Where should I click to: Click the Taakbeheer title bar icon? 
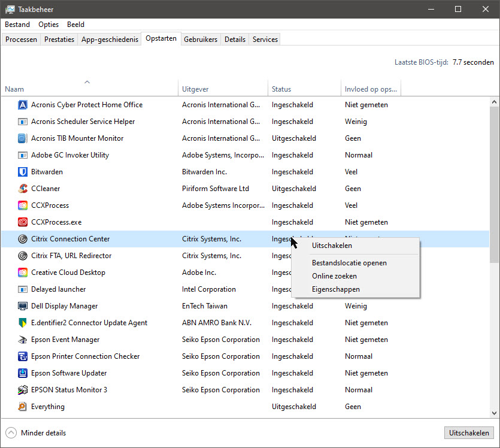[x=10, y=9]
